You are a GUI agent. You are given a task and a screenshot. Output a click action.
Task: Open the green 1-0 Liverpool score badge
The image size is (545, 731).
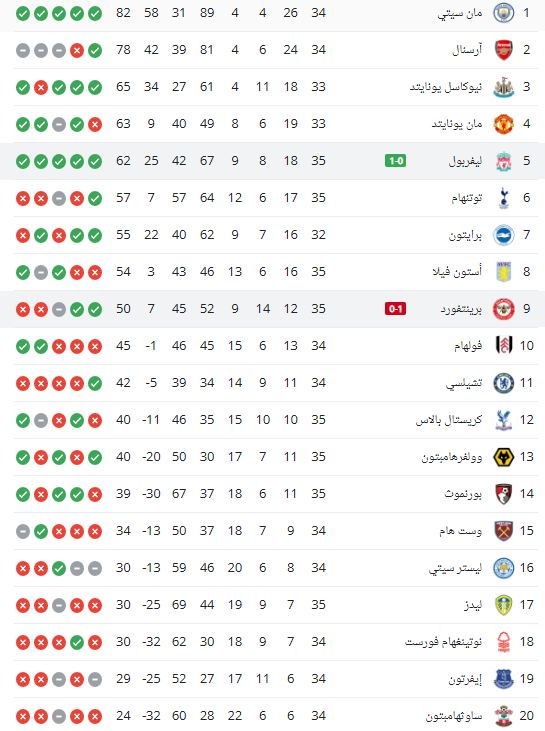click(x=395, y=161)
